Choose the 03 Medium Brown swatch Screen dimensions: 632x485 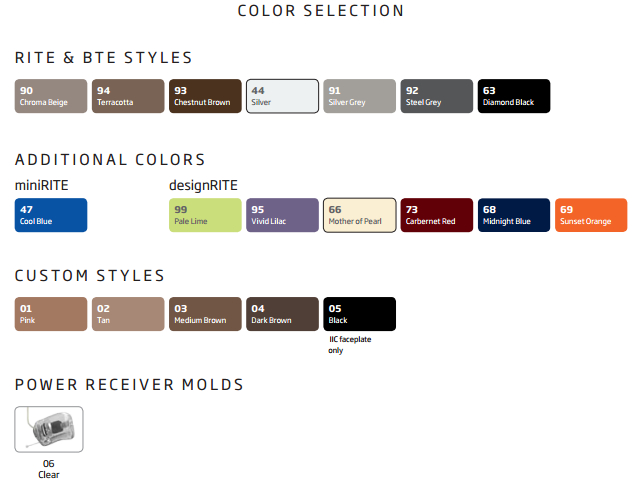[x=205, y=314]
